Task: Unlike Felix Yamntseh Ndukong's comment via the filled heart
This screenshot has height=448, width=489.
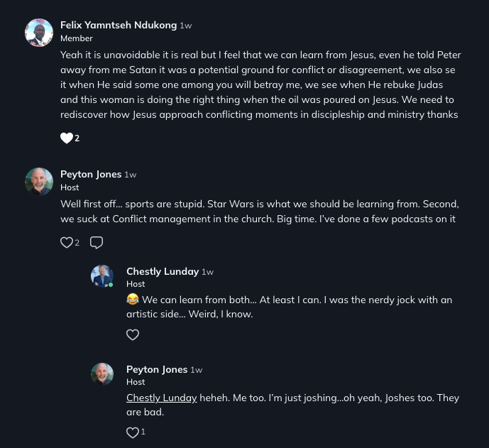Action: (x=67, y=138)
